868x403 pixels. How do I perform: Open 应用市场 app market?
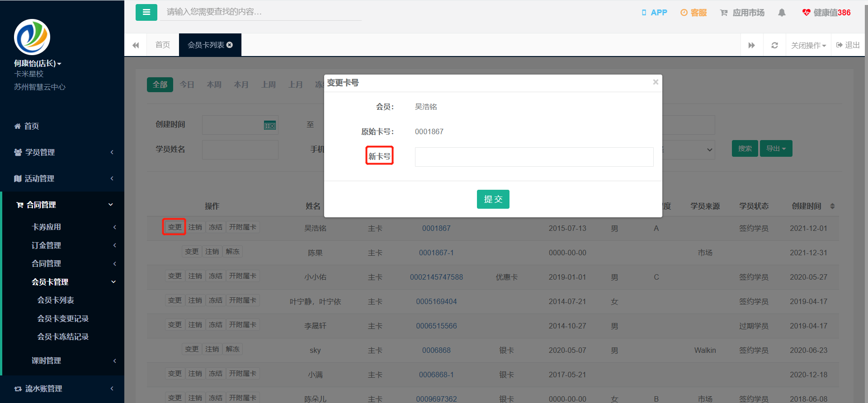tap(742, 13)
